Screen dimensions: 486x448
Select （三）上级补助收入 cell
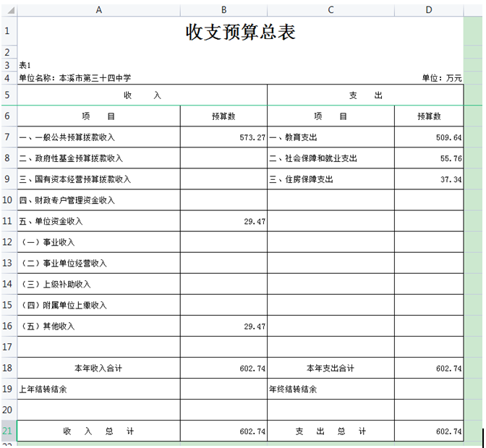tap(98, 284)
